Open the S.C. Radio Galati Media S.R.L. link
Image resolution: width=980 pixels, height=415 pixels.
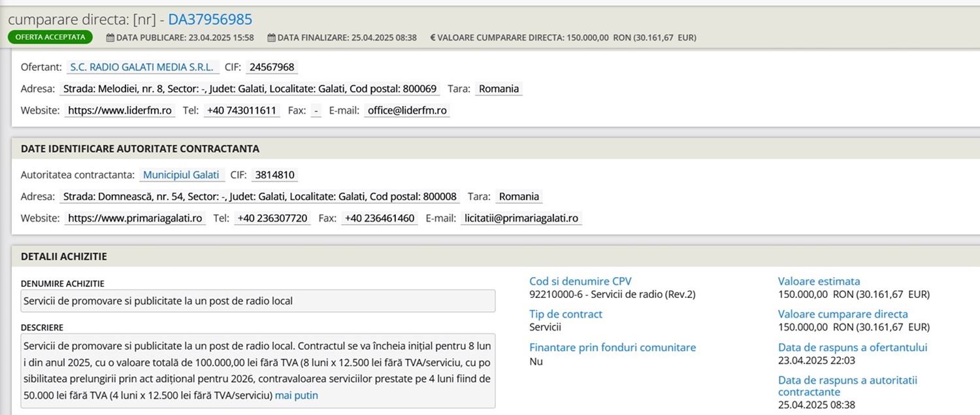(141, 67)
